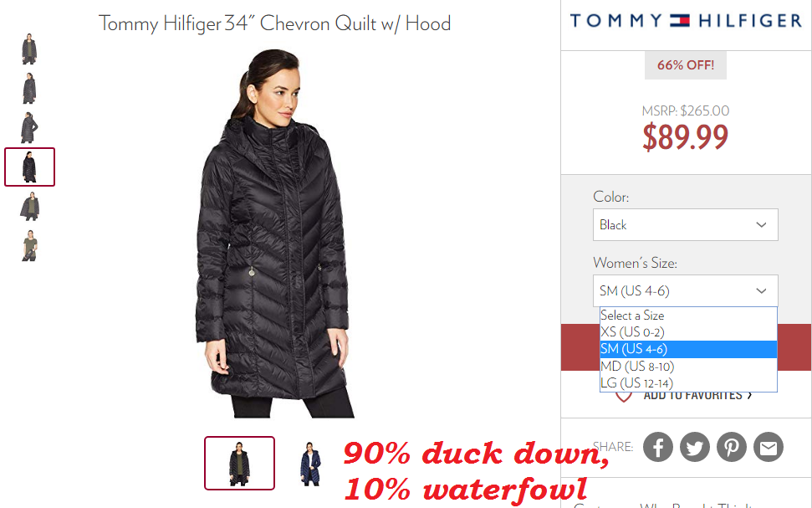The width and height of the screenshot is (812, 508).
Task: Share product via email icon
Action: click(768, 447)
